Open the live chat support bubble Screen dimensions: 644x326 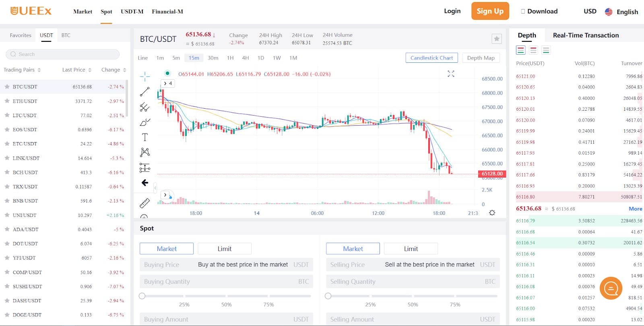(611, 288)
